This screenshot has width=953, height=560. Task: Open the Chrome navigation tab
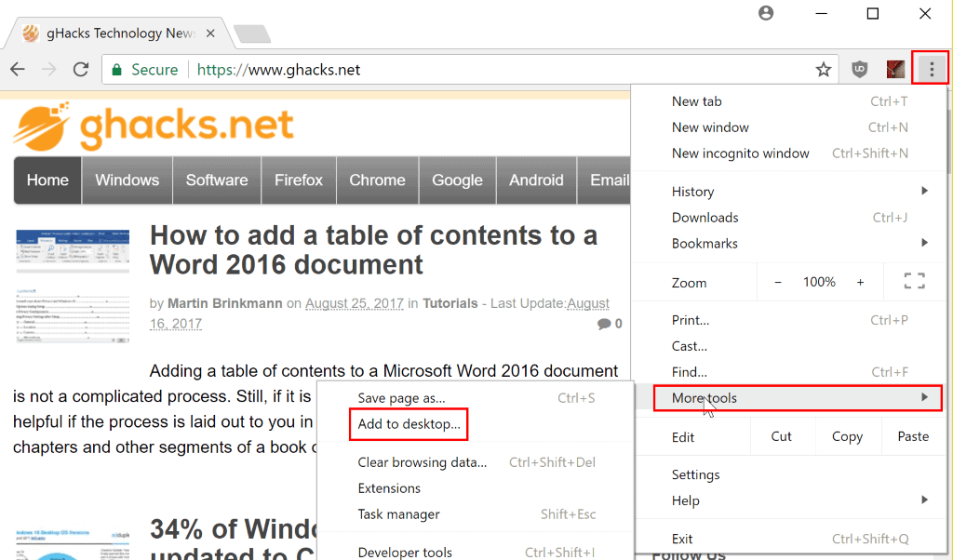tap(377, 180)
